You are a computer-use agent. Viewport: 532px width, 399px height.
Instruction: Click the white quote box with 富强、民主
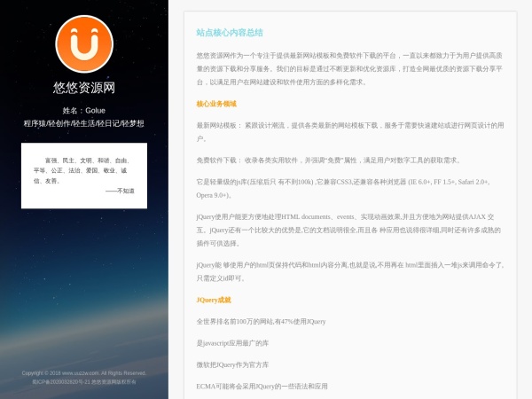(84, 176)
